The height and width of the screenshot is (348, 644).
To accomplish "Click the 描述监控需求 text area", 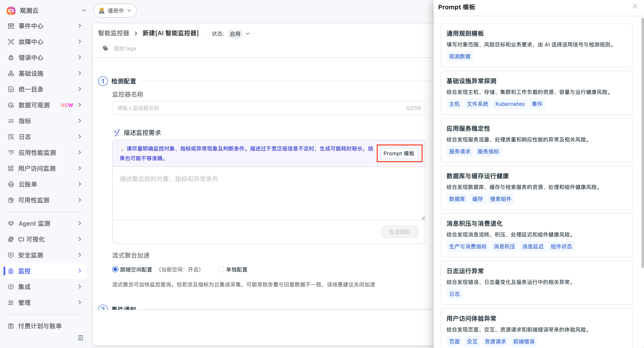I will pyautogui.click(x=269, y=193).
